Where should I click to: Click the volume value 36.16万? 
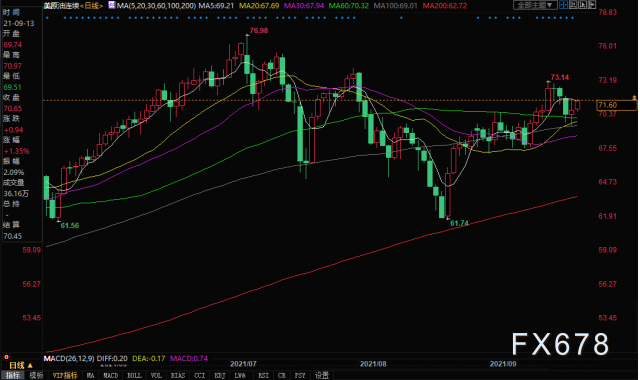click(x=16, y=193)
